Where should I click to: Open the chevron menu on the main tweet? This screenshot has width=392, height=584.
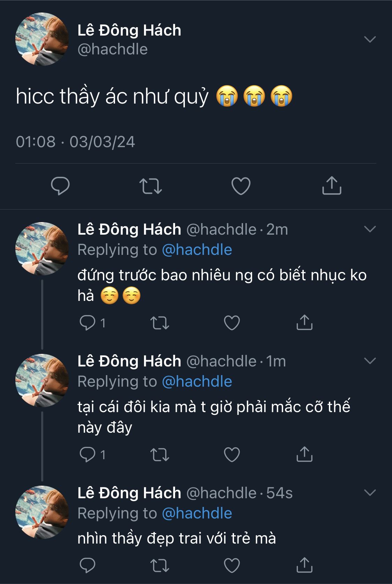(370, 39)
